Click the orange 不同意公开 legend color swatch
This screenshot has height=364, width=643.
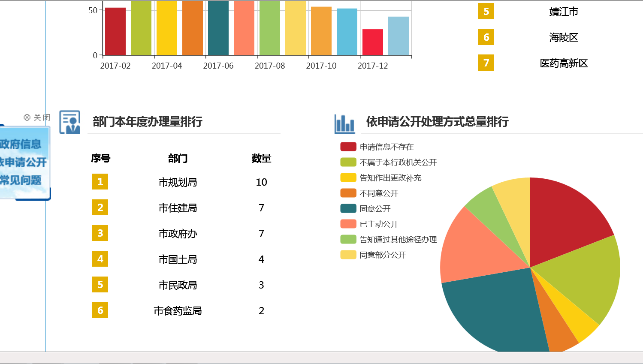tap(348, 193)
